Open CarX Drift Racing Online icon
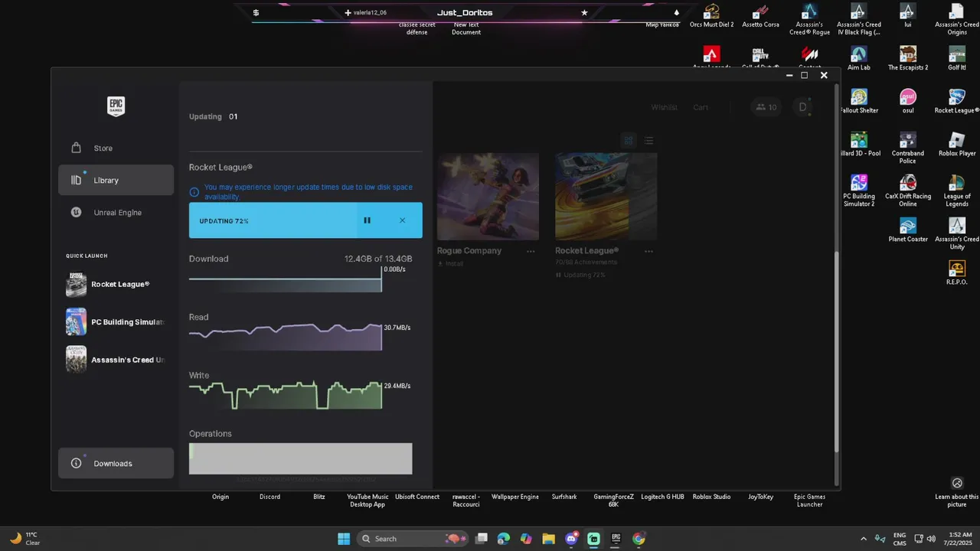Screen dimensions: 980x551 (x=907, y=191)
